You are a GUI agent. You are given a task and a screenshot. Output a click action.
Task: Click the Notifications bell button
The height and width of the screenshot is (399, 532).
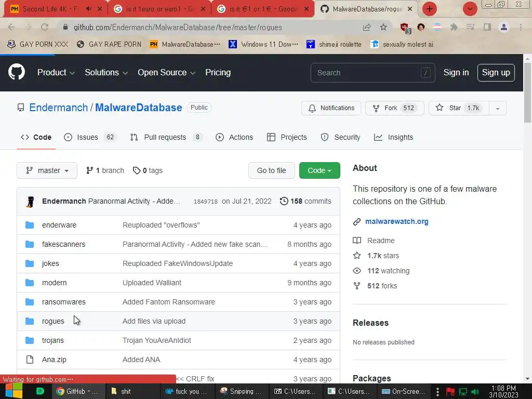coord(331,108)
